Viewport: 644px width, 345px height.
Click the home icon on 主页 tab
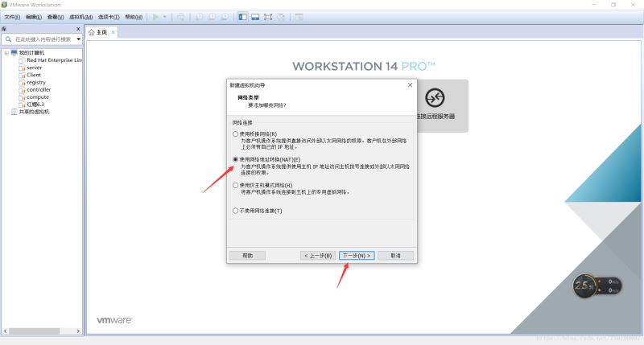pos(92,32)
